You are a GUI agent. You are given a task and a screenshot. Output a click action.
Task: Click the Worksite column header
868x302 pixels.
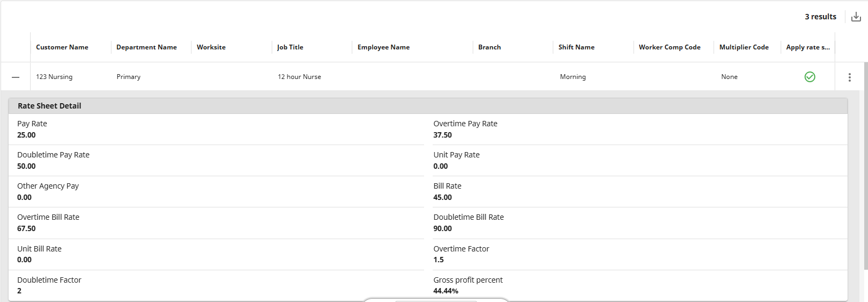211,47
